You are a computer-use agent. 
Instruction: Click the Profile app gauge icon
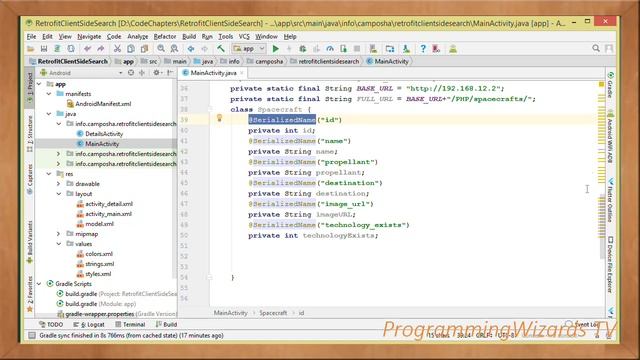coord(330,49)
